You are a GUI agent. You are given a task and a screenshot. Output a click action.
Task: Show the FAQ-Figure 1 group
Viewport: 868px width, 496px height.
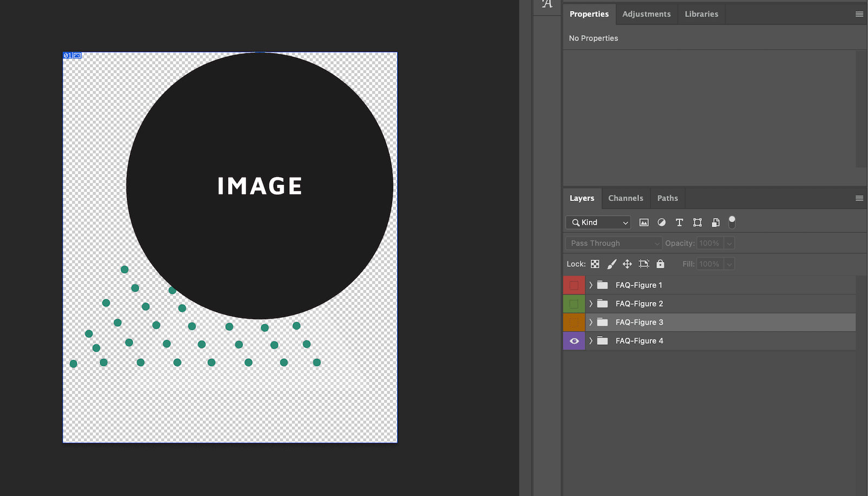pos(574,285)
